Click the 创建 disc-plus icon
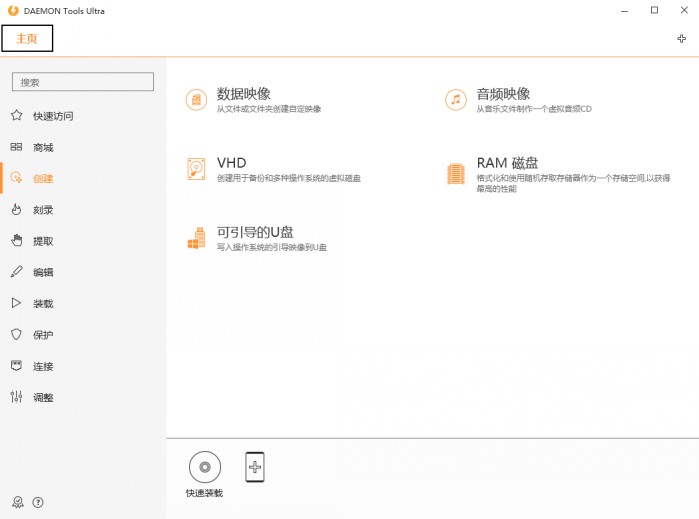This screenshot has width=699, height=519. [x=16, y=178]
